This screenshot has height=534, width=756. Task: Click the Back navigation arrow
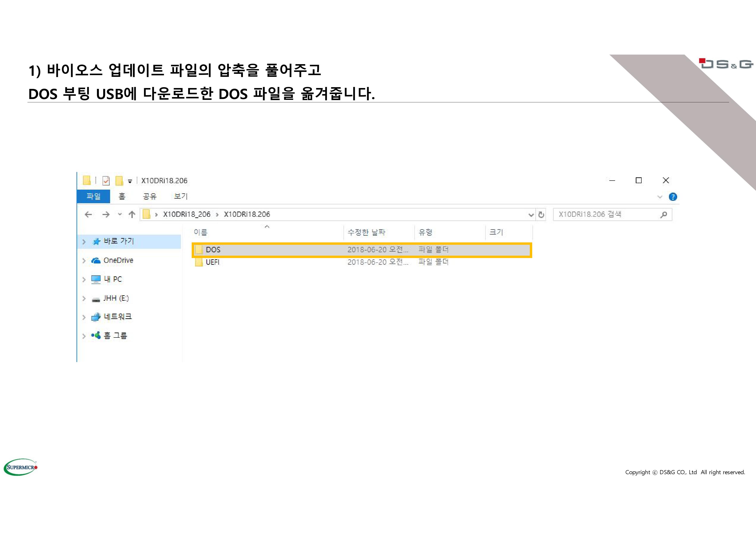coord(88,215)
